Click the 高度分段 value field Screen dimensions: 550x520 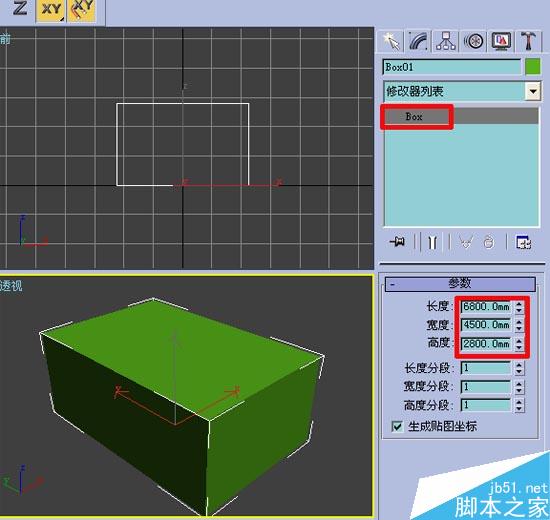point(486,405)
